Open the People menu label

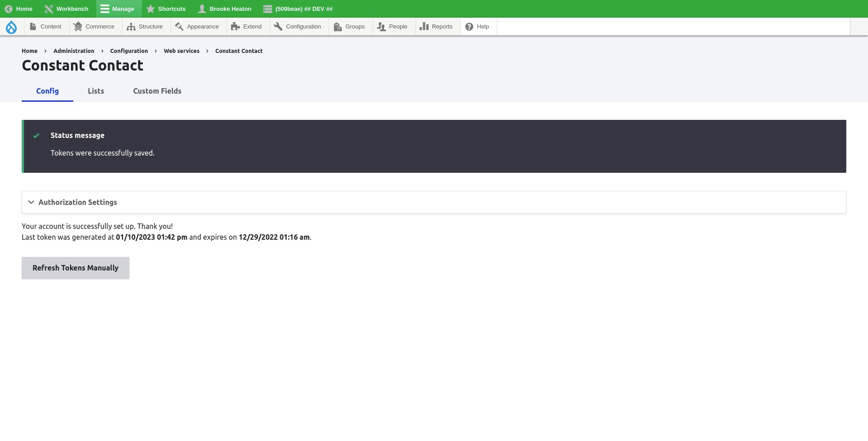tap(398, 27)
